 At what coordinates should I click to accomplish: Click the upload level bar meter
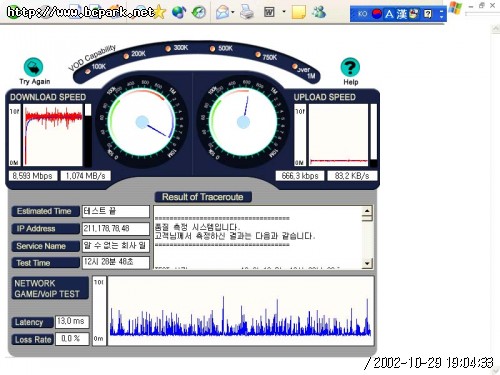[x=374, y=135]
